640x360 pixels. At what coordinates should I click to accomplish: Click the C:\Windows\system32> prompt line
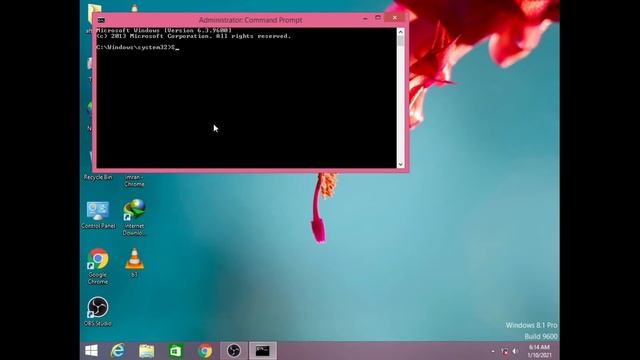pyautogui.click(x=138, y=47)
